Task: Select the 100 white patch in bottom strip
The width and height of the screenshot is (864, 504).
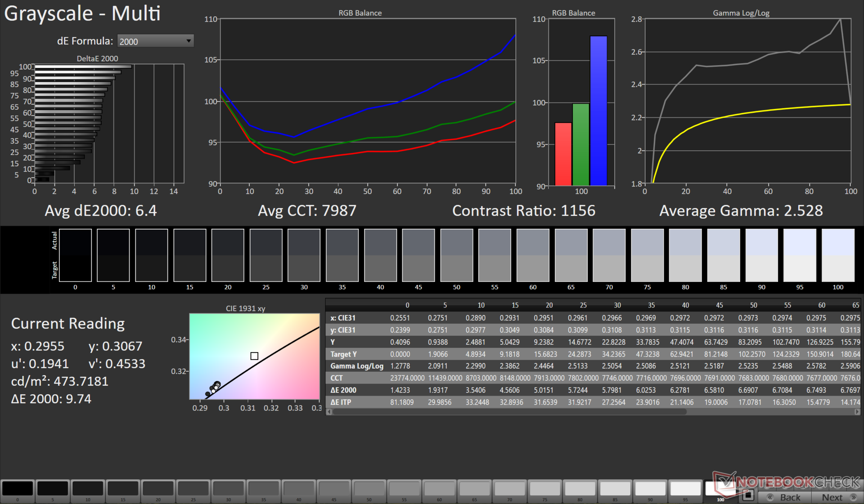Action: pos(720,489)
